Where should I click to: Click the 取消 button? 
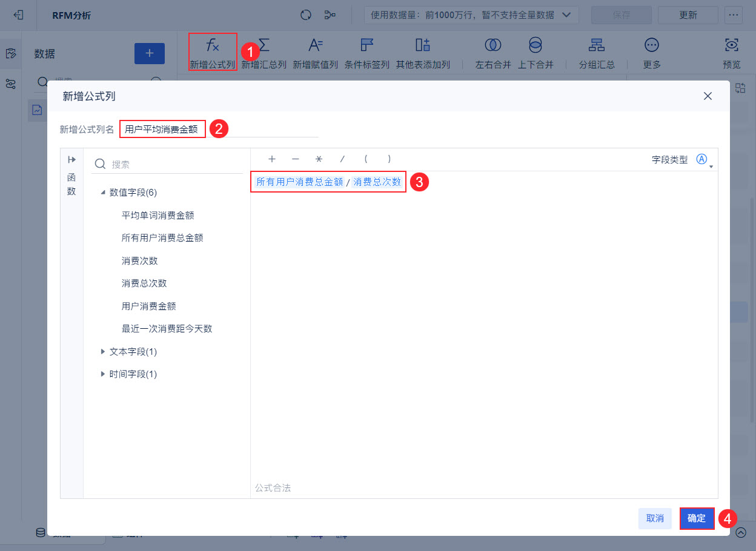click(655, 518)
